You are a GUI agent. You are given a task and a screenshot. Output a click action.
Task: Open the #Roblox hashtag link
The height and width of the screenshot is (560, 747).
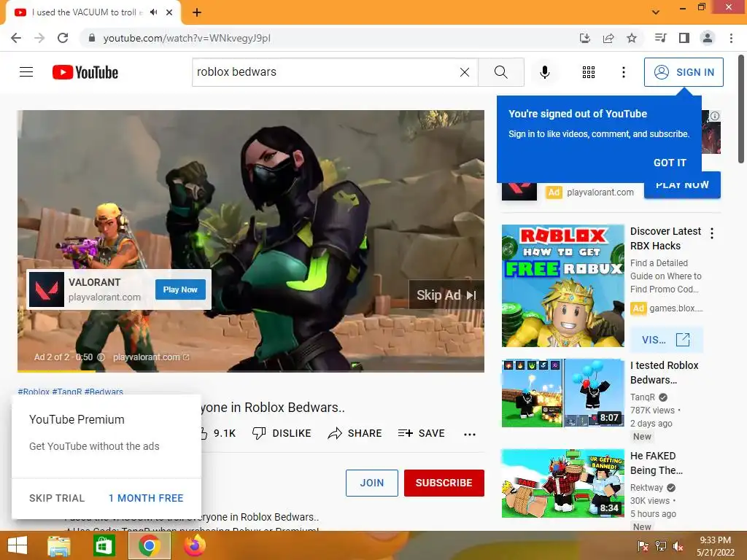tap(34, 392)
